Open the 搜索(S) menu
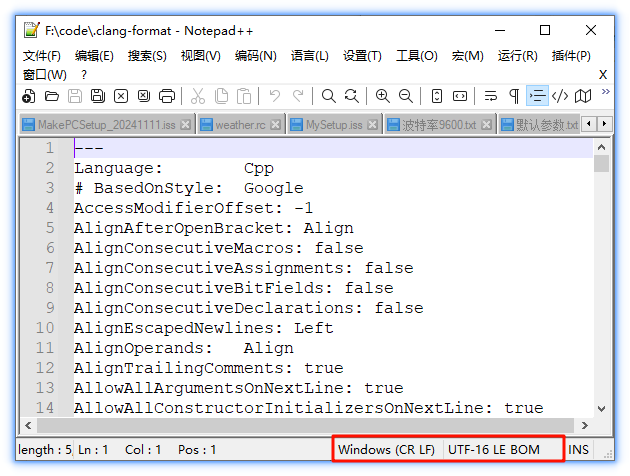The width and height of the screenshot is (630, 476). tap(147, 56)
